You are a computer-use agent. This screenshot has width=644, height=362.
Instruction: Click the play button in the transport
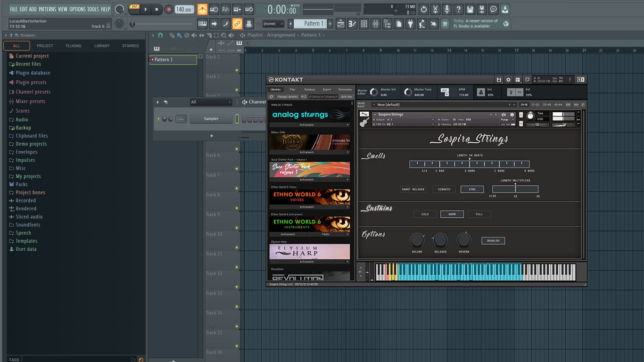[x=146, y=9]
